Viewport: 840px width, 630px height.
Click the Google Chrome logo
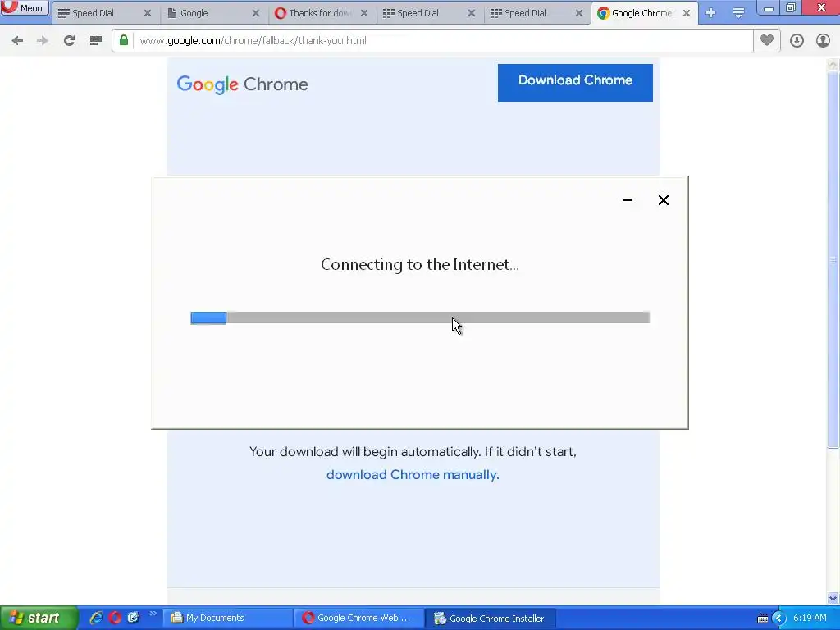pyautogui.click(x=242, y=84)
